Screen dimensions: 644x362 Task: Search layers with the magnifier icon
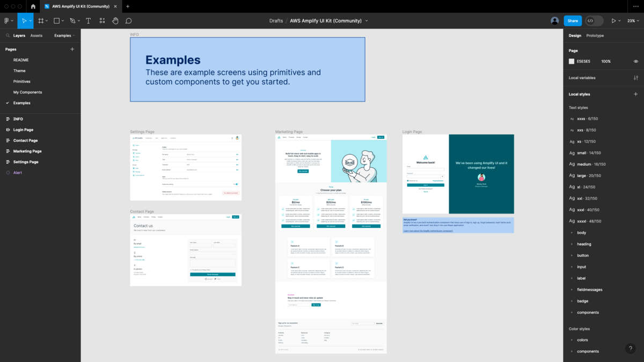click(8, 35)
